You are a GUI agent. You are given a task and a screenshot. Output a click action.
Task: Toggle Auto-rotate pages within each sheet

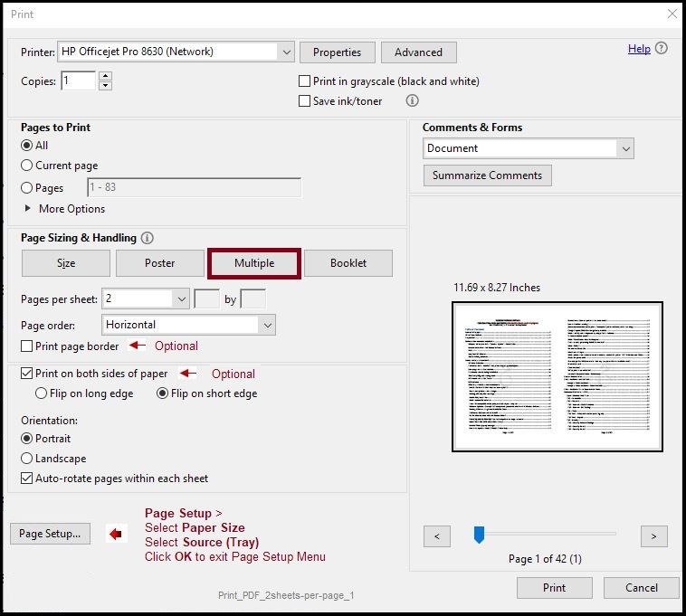[26, 479]
